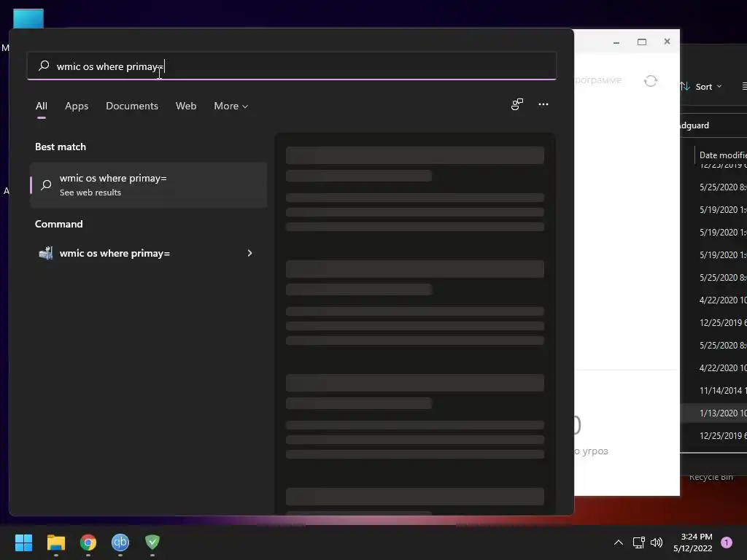Open Sort dropdown in File Explorer
747x560 pixels.
tap(701, 87)
